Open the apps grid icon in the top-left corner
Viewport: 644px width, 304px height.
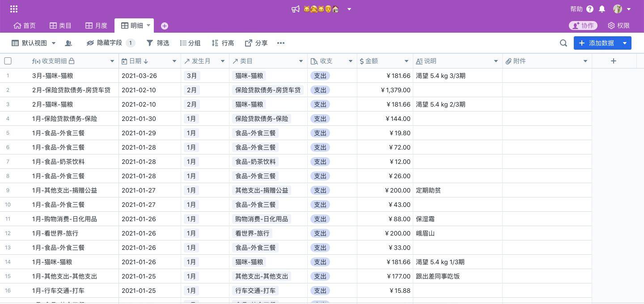tap(13, 9)
